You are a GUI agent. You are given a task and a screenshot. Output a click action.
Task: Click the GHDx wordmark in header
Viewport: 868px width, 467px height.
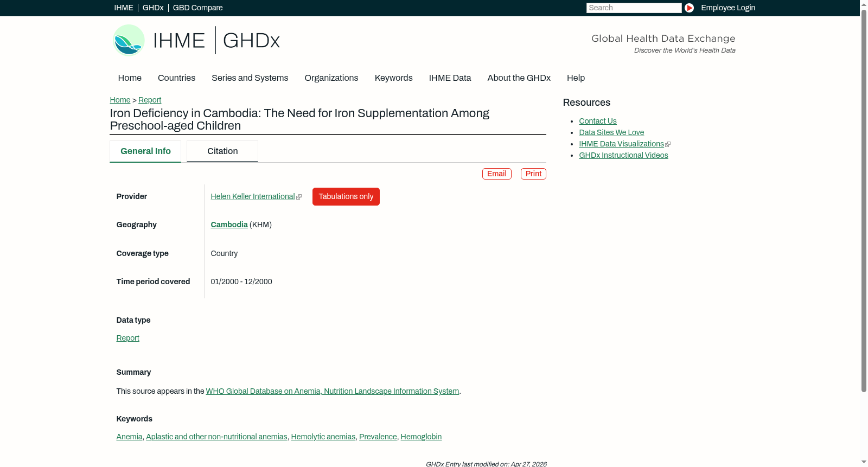coord(251,41)
